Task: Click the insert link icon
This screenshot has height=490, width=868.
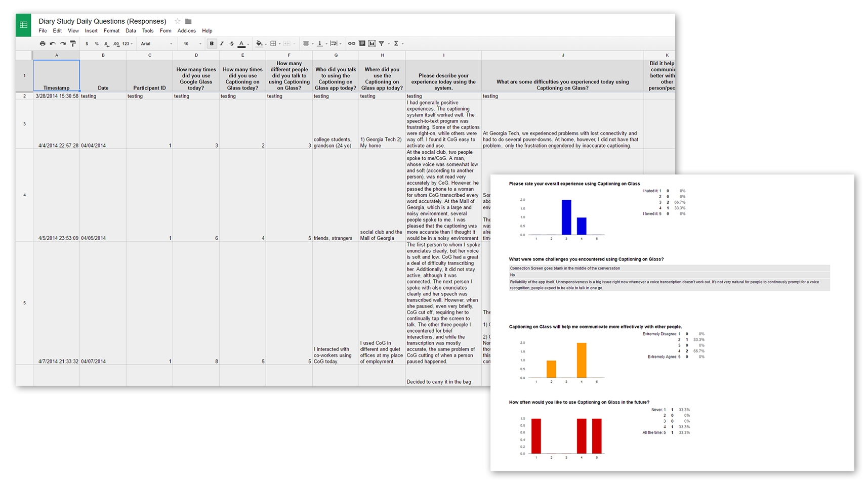Action: pos(352,43)
